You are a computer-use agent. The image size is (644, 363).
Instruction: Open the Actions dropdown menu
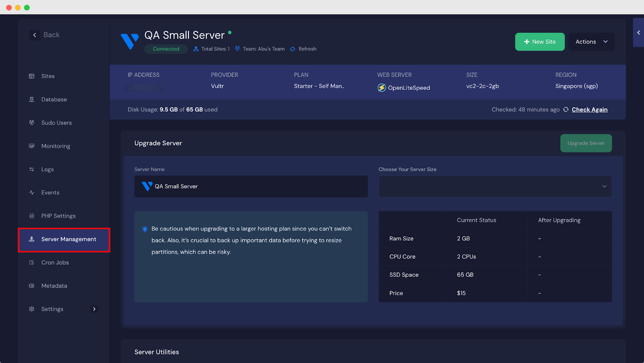pyautogui.click(x=591, y=41)
